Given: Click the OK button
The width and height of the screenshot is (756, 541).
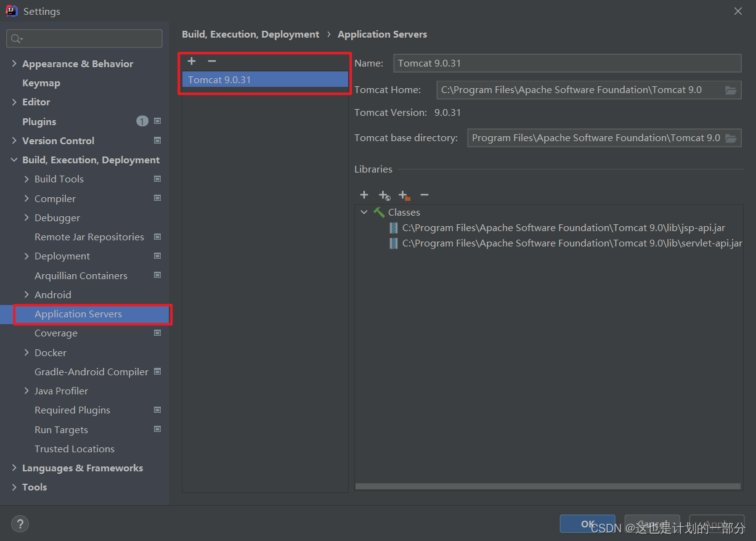Looking at the screenshot, I should (x=587, y=524).
